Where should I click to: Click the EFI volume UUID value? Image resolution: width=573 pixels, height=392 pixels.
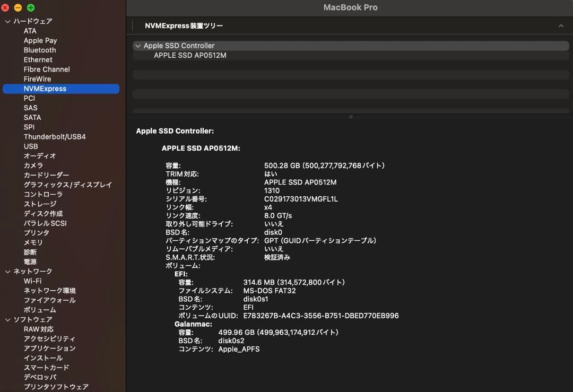pyautogui.click(x=321, y=316)
